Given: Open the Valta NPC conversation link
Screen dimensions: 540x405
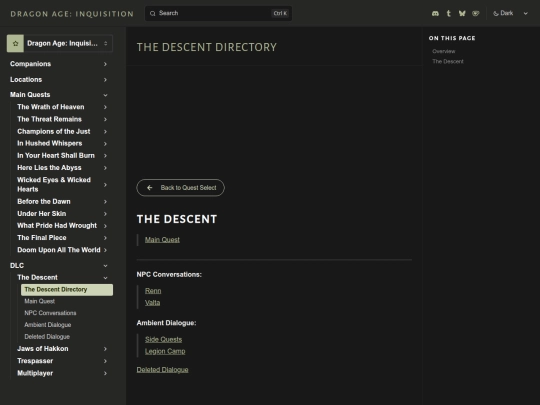Looking at the screenshot, I should (153, 303).
